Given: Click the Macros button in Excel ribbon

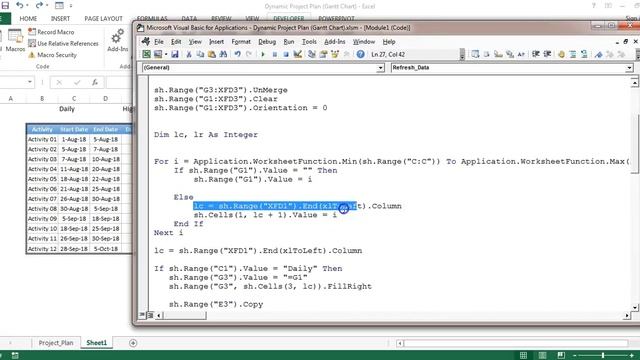Looking at the screenshot, I should click(16, 41).
